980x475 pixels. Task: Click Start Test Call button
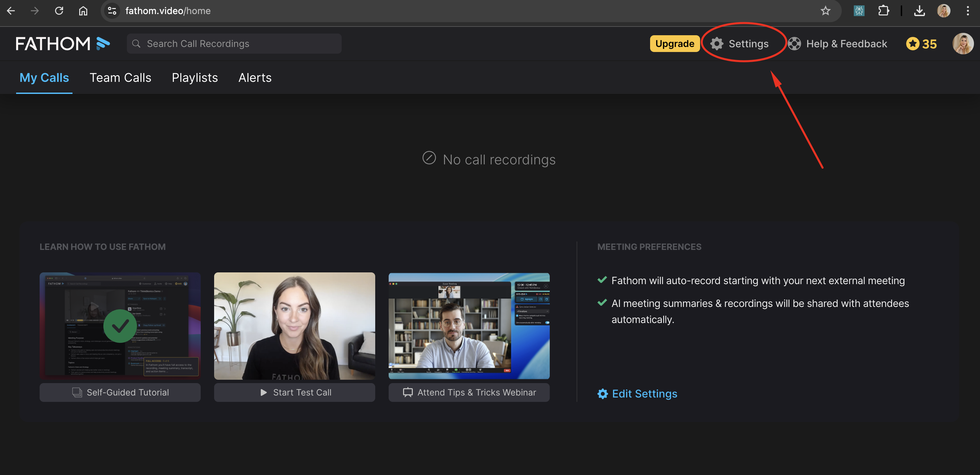tap(294, 392)
